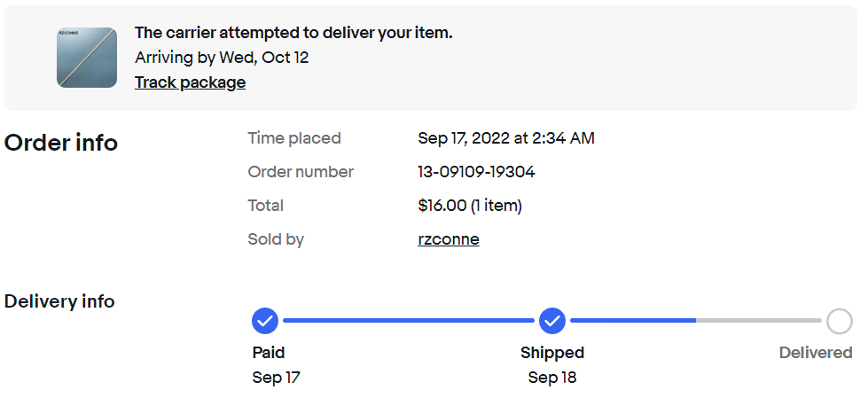Viewport: 868px width, 398px height.
Task: Select the order number 13-09109-19304
Action: (x=476, y=172)
